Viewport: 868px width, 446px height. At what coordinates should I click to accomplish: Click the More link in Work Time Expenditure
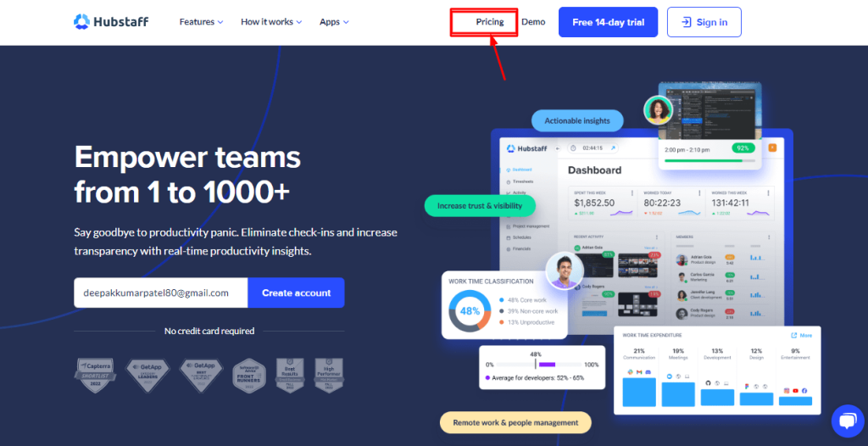click(x=802, y=335)
